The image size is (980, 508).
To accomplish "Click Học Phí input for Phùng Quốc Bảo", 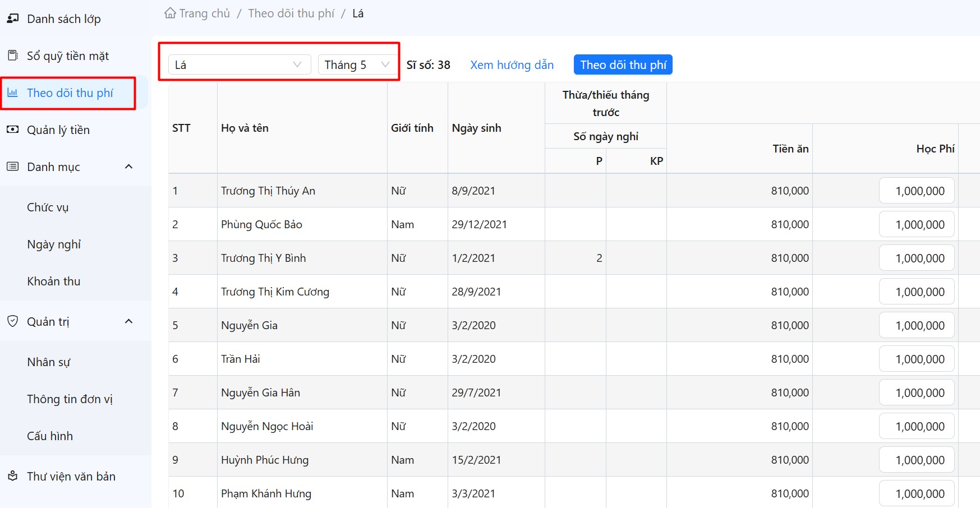I will (x=917, y=224).
